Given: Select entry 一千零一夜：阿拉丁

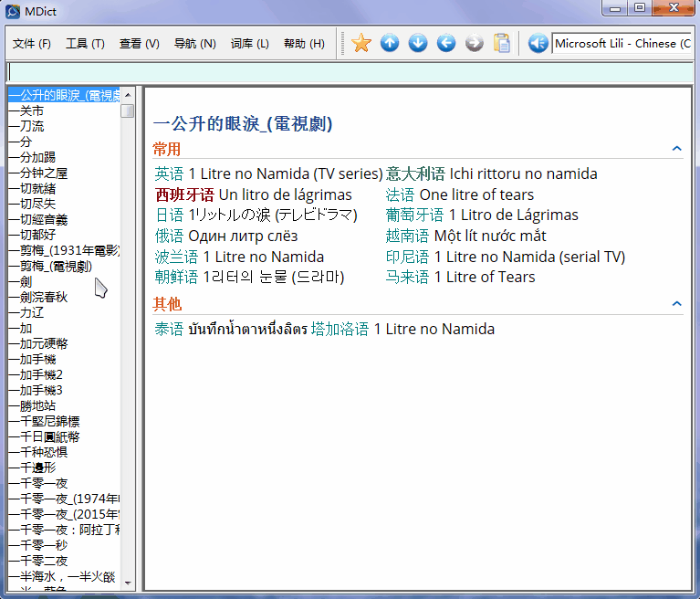Looking at the screenshot, I should click(64, 530).
